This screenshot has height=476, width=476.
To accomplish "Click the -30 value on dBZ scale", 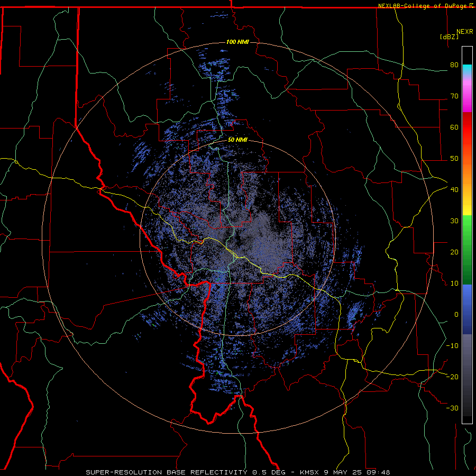I will pyautogui.click(x=452, y=408).
